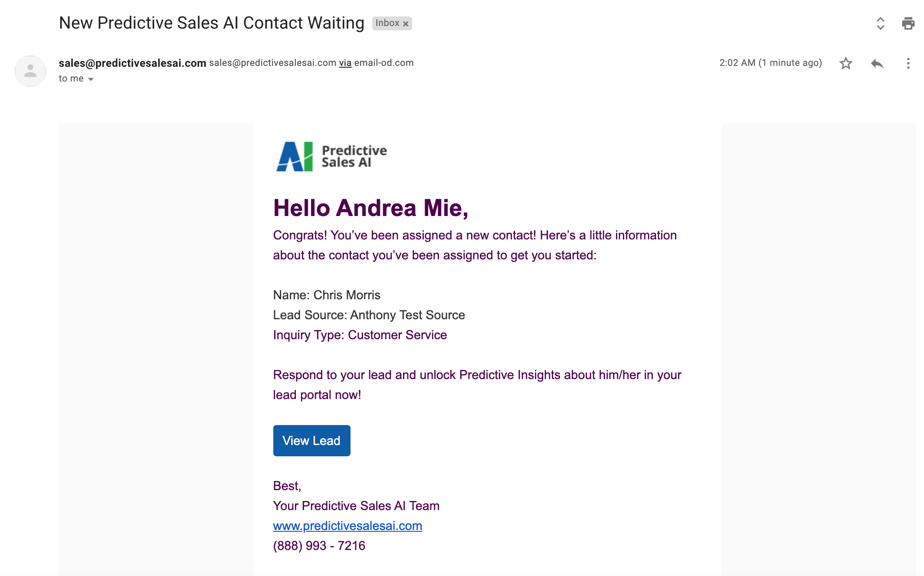The height and width of the screenshot is (576, 924).
Task: Reply to the email with the arrow icon
Action: coord(877,63)
